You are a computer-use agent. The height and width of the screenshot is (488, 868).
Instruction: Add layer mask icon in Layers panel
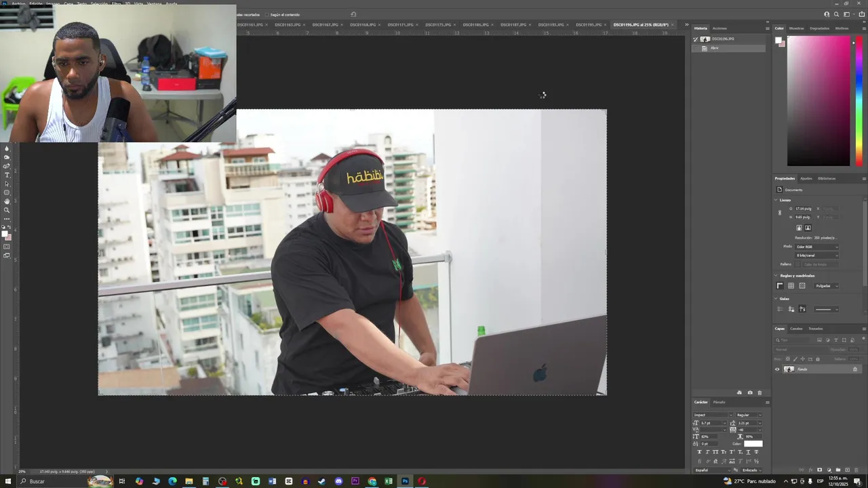pos(819,470)
